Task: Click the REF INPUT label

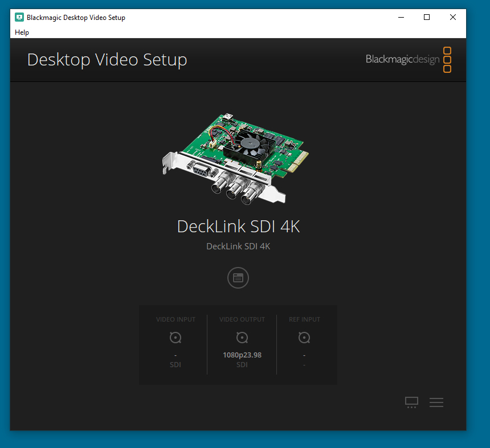Action: [304, 319]
